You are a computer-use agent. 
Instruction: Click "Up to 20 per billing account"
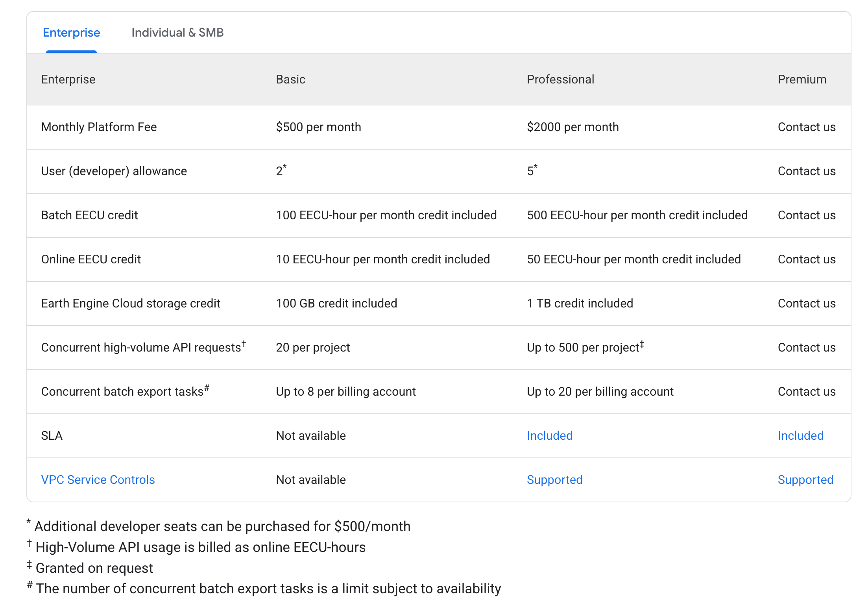600,391
